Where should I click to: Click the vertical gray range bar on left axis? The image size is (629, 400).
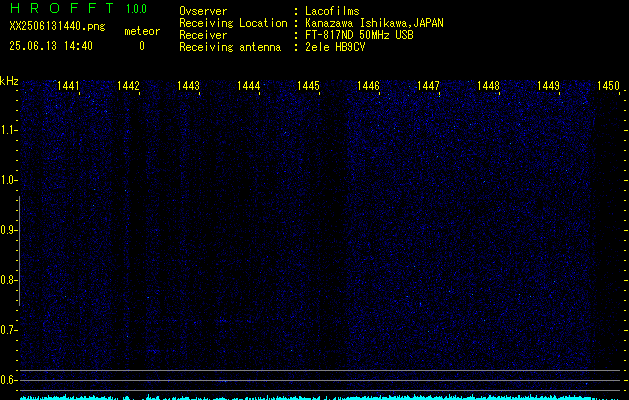coord(20,251)
